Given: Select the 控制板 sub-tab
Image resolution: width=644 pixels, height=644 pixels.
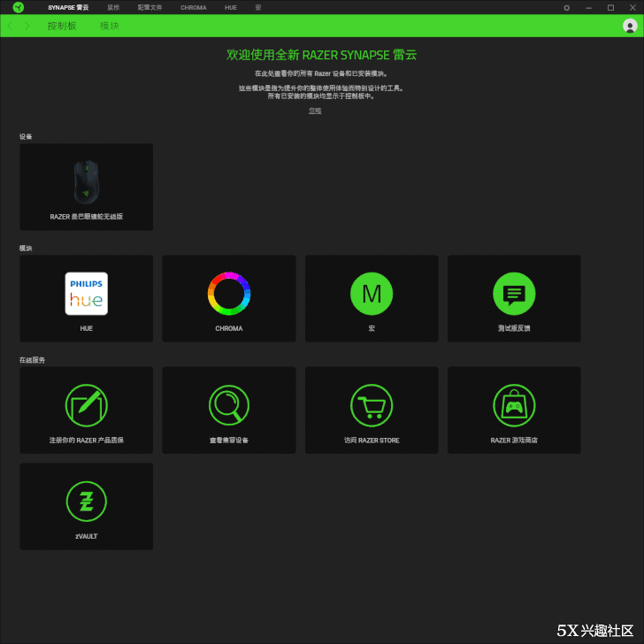Looking at the screenshot, I should [62, 26].
